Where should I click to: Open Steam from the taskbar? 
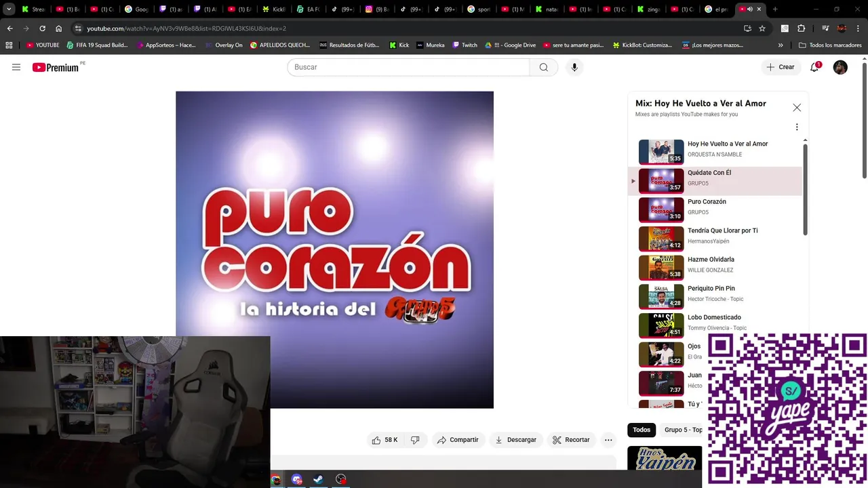click(x=317, y=479)
